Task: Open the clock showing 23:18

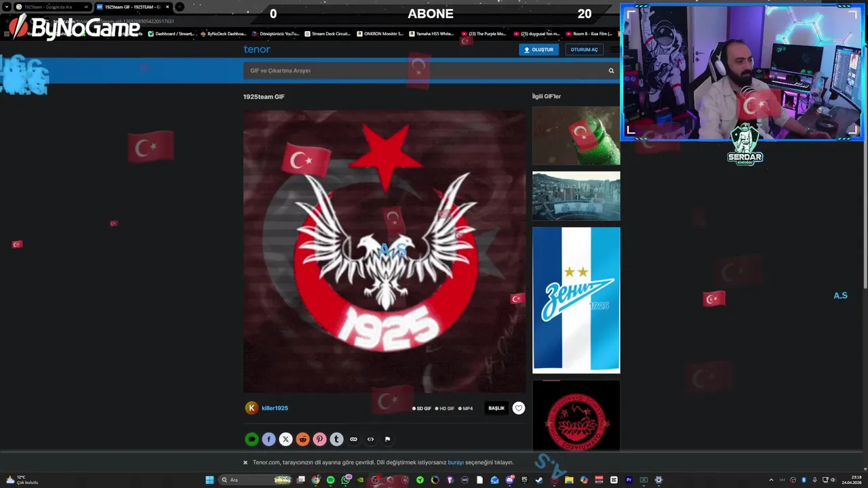Action: 852,480
